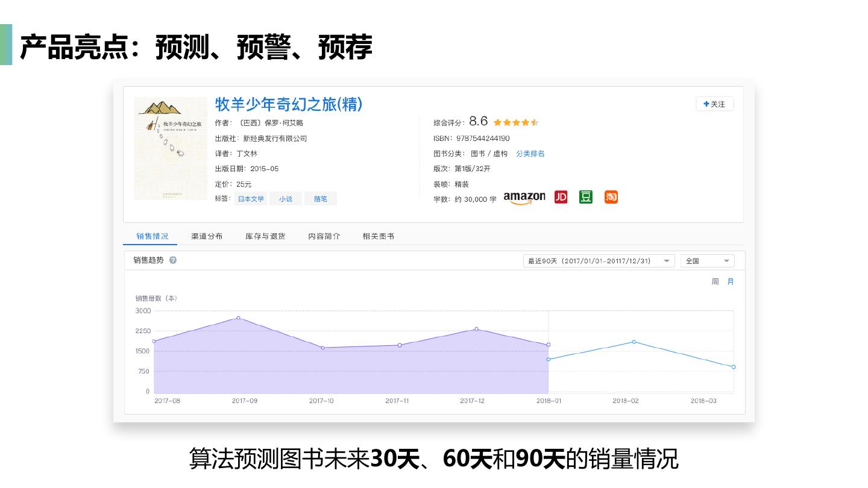Click the Amazon store icon
Viewport: 868px width, 488px height.
pyautogui.click(x=524, y=198)
